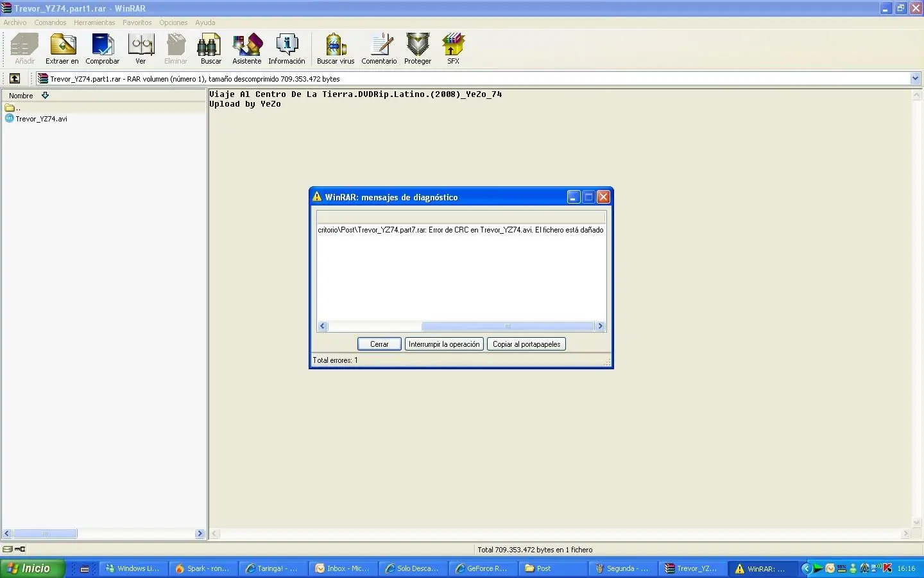Start Buscar virus scan
924x578 pixels.
336,49
